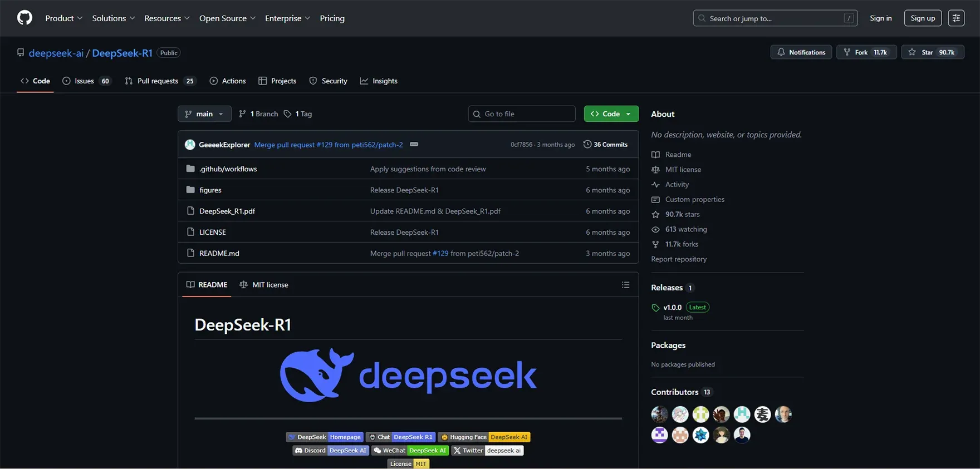Open the .github/workflows folder
The image size is (980, 469).
tap(228, 169)
